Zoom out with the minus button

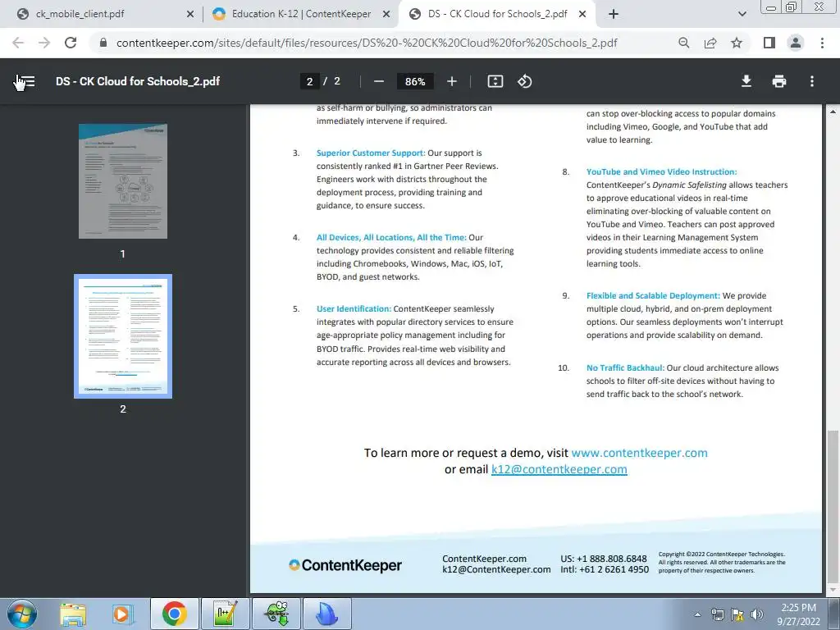coord(379,81)
